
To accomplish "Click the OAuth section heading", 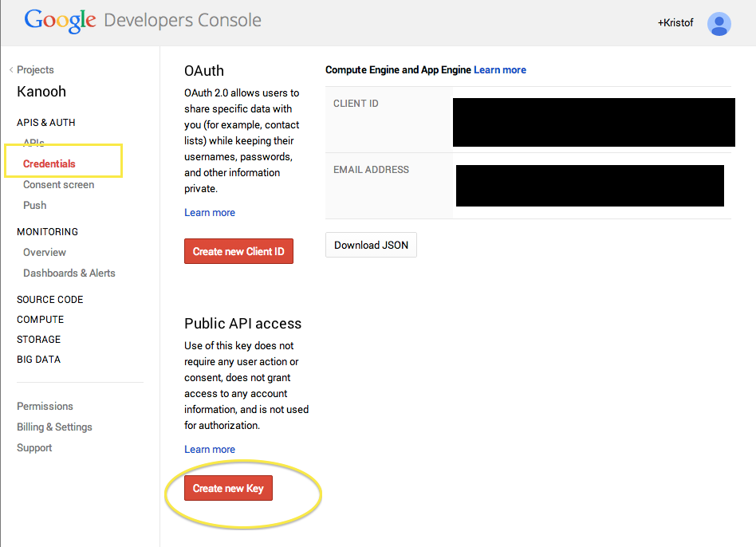I will [204, 71].
